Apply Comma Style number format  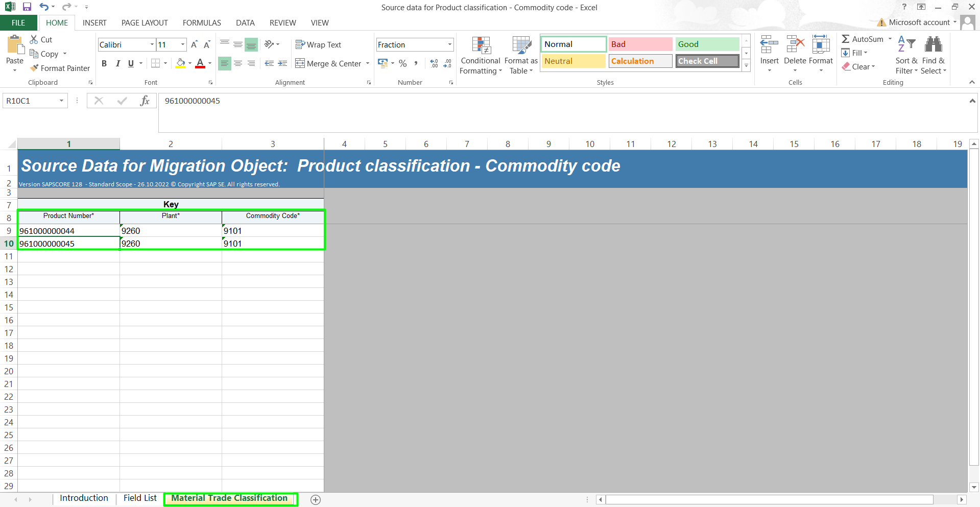click(416, 63)
